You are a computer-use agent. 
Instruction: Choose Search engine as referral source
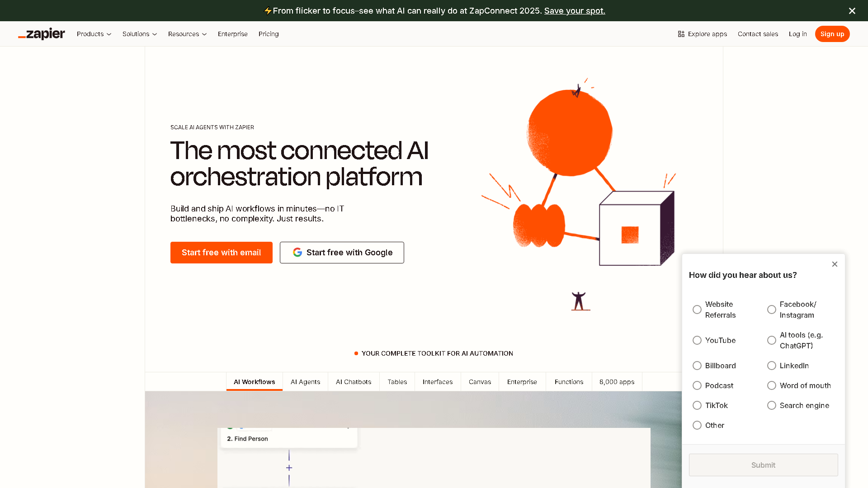tap(771, 405)
